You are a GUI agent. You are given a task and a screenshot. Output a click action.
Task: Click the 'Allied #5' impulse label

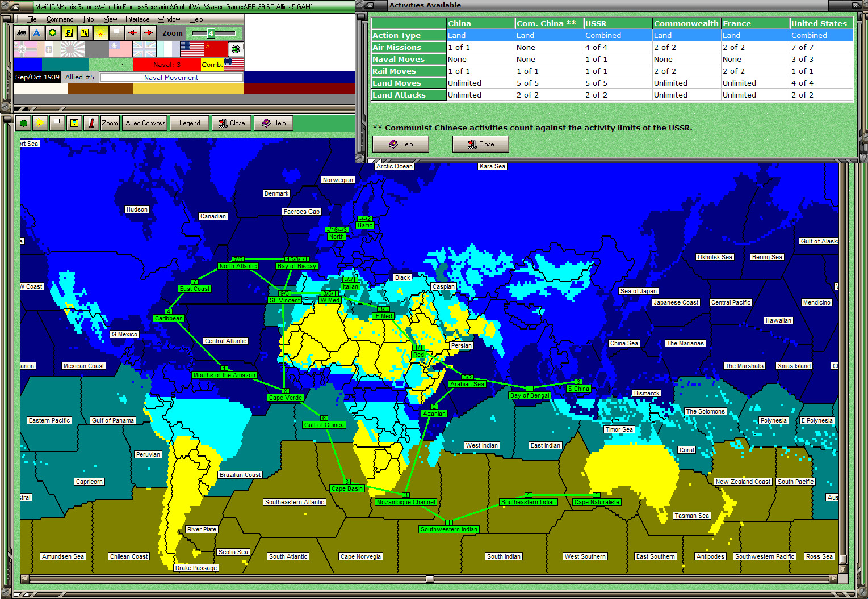[79, 77]
